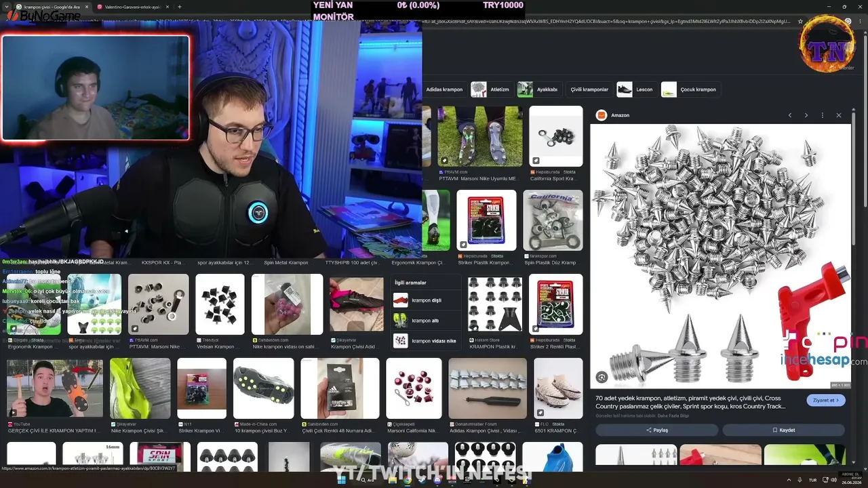This screenshot has height=488, width=868.
Task: Apply the 'Lescon' filter chip
Action: pyautogui.click(x=636, y=89)
